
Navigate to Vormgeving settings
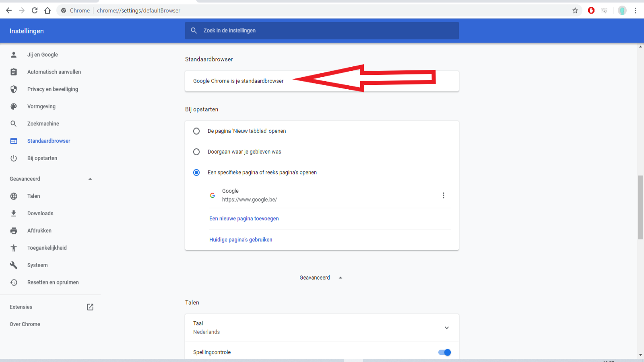41,107
